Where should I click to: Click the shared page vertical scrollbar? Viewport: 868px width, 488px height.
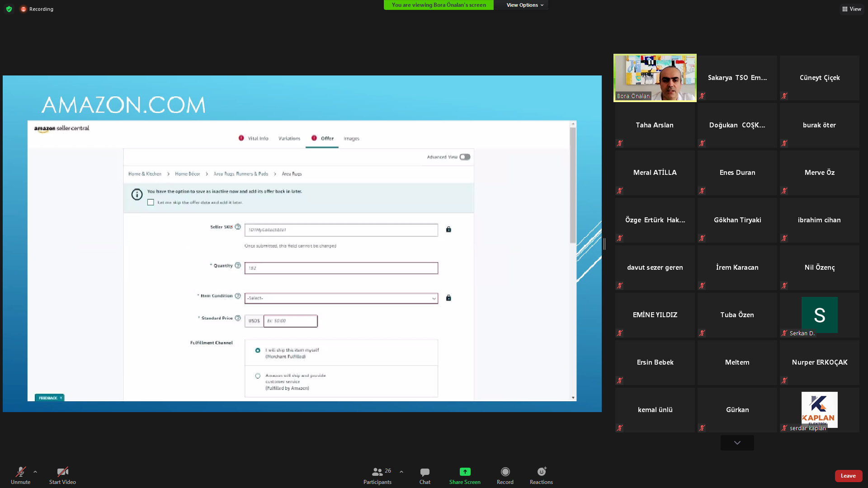pos(573,185)
